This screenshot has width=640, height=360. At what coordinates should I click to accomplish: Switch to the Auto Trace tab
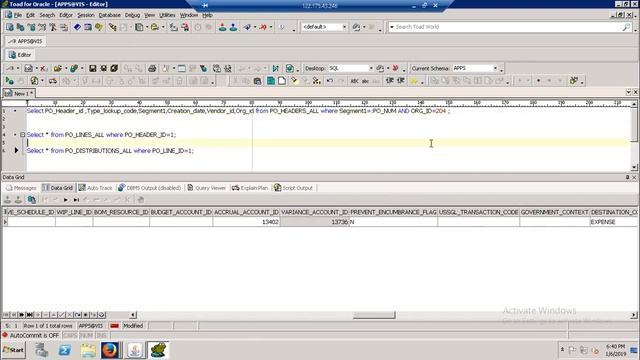tap(95, 188)
